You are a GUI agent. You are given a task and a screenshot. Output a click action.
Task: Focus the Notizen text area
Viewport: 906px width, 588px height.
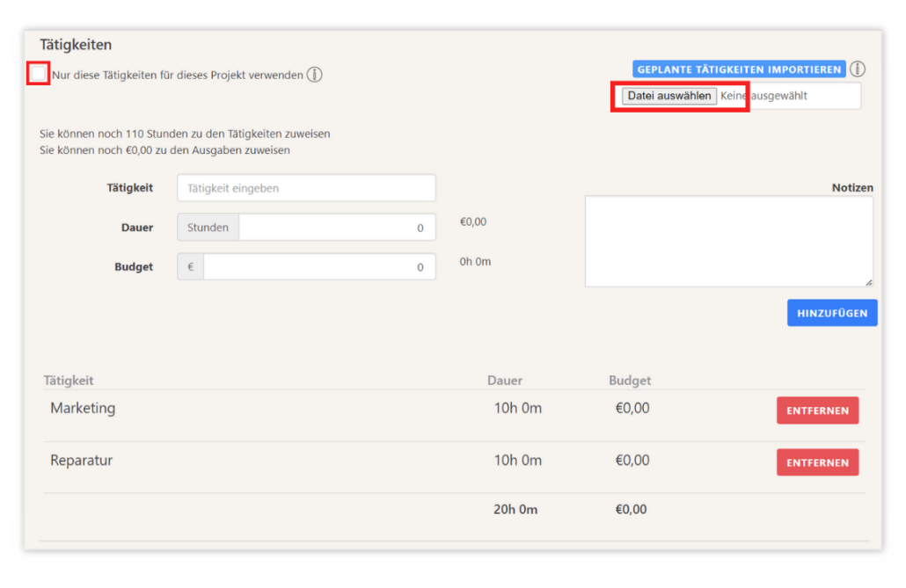[728, 241]
